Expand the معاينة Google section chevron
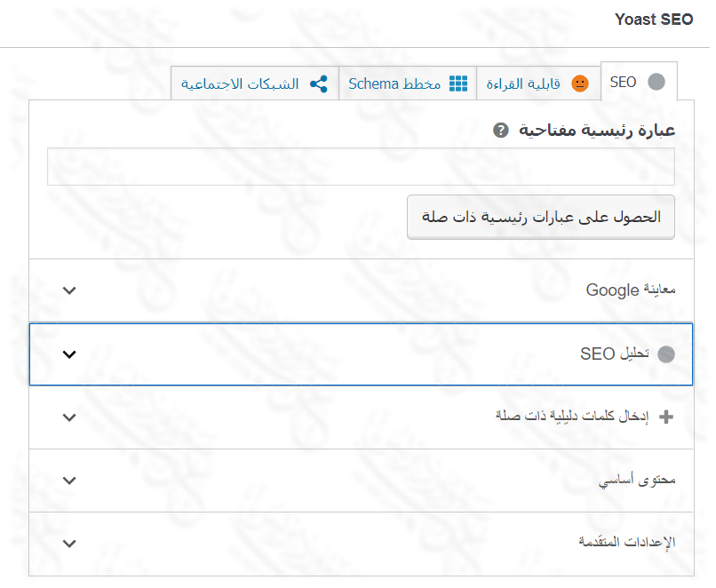The height and width of the screenshot is (588, 716). 70,290
